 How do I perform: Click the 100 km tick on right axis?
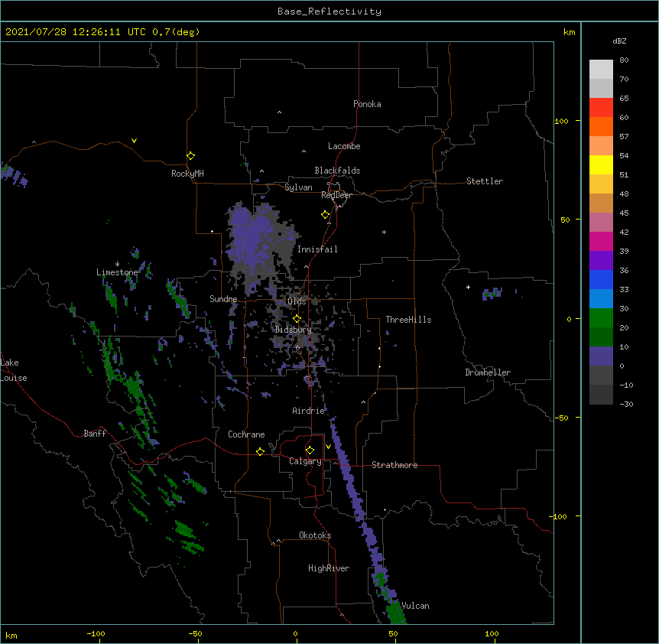tap(562, 121)
